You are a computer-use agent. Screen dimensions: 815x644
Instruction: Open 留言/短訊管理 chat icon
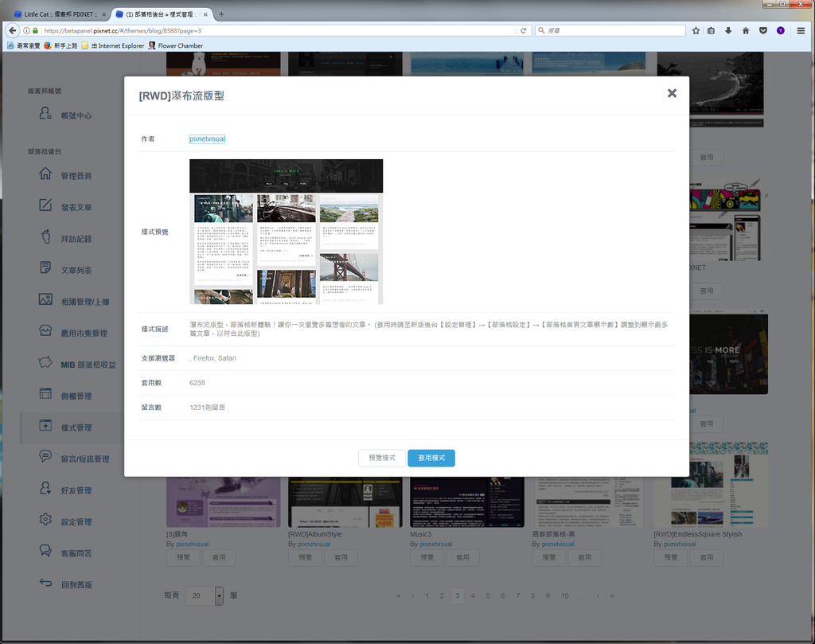(x=45, y=457)
